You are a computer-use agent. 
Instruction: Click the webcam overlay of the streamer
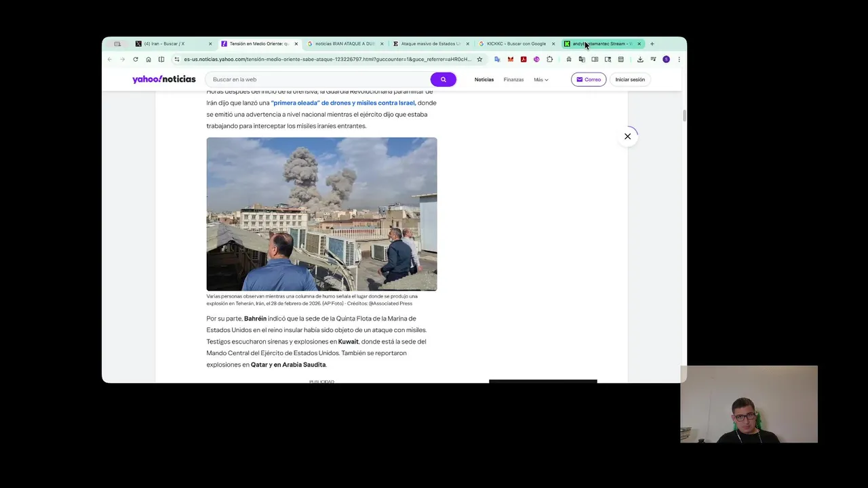click(749, 404)
